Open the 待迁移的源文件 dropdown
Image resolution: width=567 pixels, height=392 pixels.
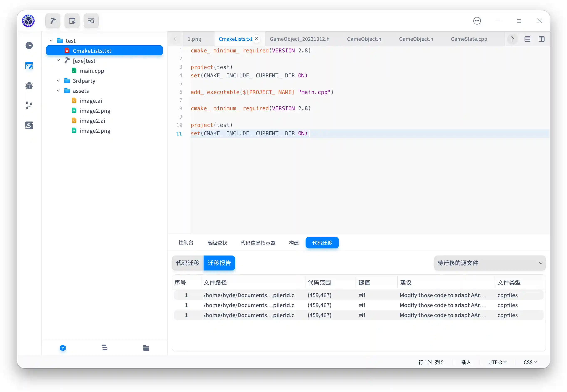coord(490,263)
